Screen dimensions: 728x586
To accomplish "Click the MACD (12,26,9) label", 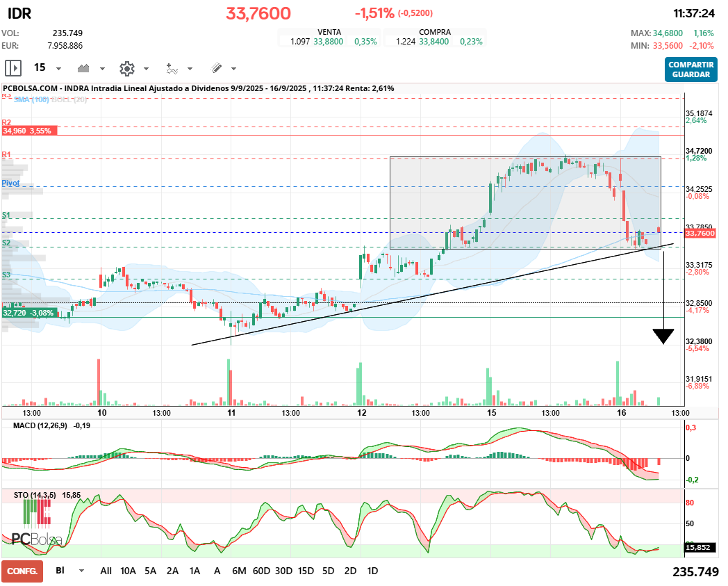I will [x=40, y=425].
